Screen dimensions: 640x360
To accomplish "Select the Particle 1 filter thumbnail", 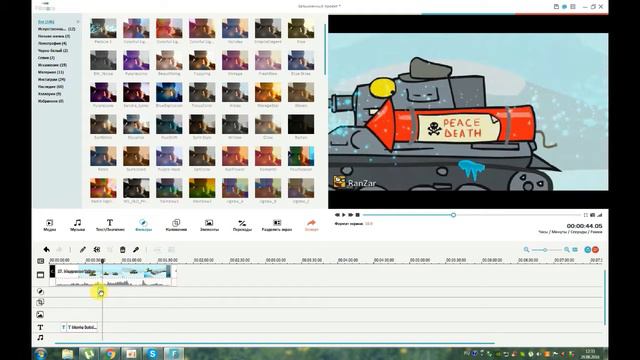I will tap(103, 28).
